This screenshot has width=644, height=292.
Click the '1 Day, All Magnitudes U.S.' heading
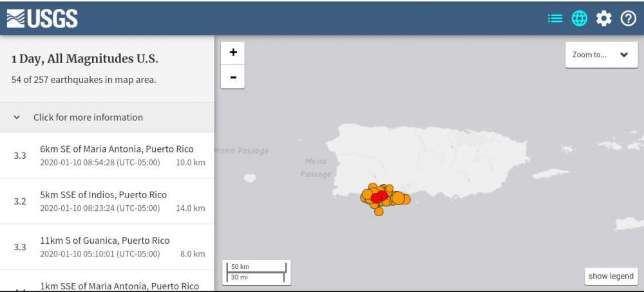coord(84,59)
